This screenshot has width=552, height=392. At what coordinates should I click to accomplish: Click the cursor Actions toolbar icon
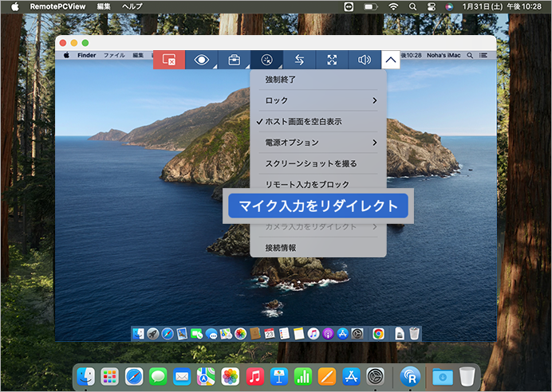pyautogui.click(x=267, y=60)
